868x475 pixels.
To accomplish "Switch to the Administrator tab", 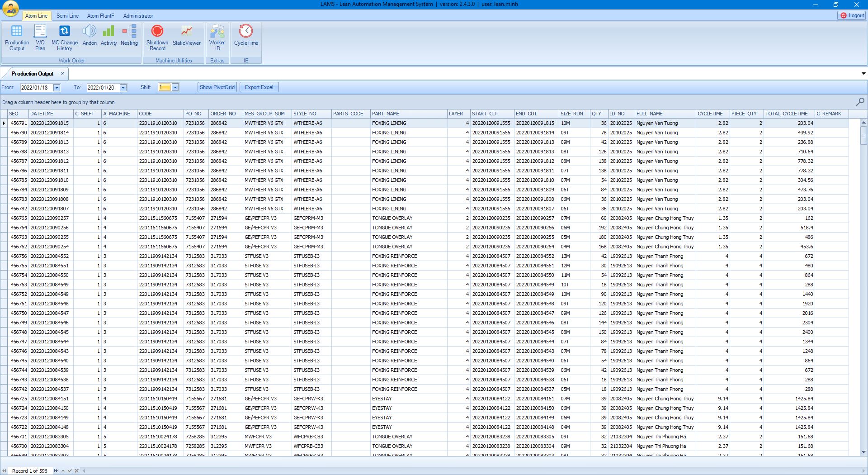I will [x=138, y=16].
